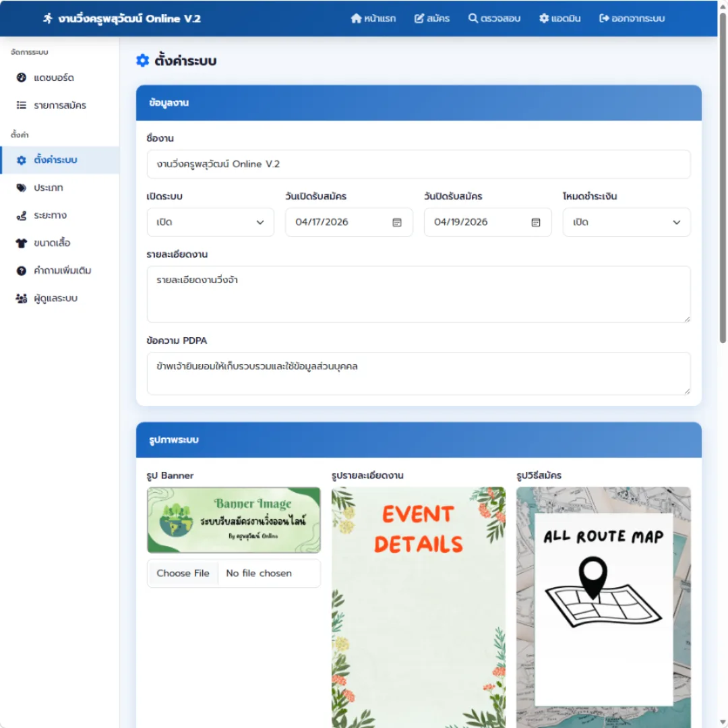Open ผู้ดูแลระบบ in the sidebar
Screen dimensions: 728x728
[x=59, y=299]
